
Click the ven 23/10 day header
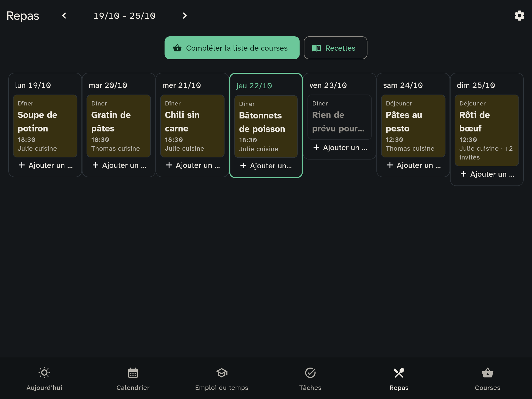tap(328, 85)
